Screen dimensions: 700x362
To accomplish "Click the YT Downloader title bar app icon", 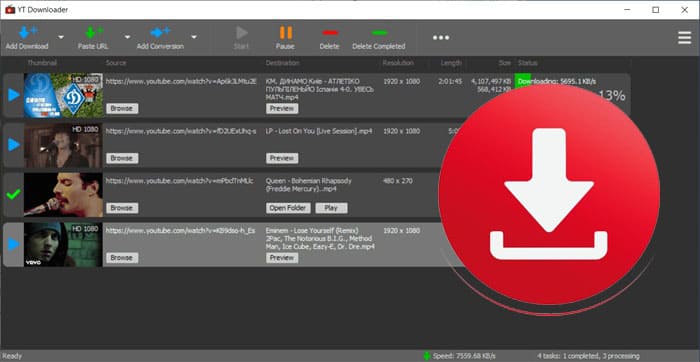I will 10,9.
